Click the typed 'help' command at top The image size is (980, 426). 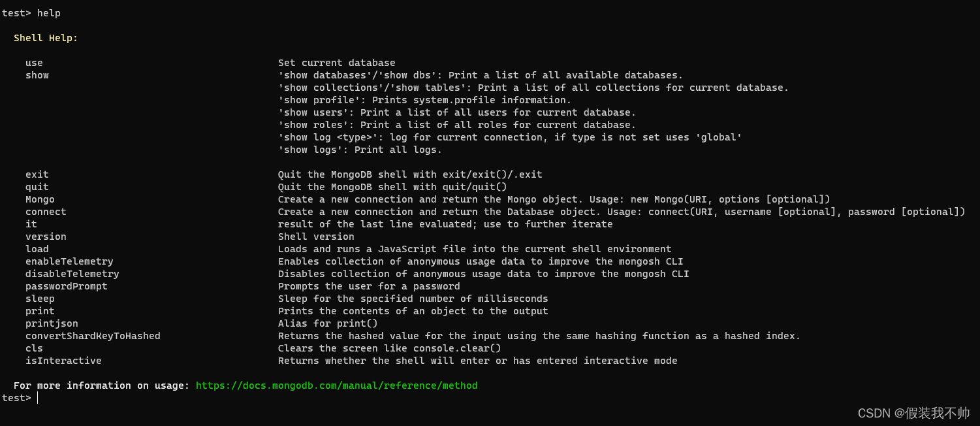(49, 13)
